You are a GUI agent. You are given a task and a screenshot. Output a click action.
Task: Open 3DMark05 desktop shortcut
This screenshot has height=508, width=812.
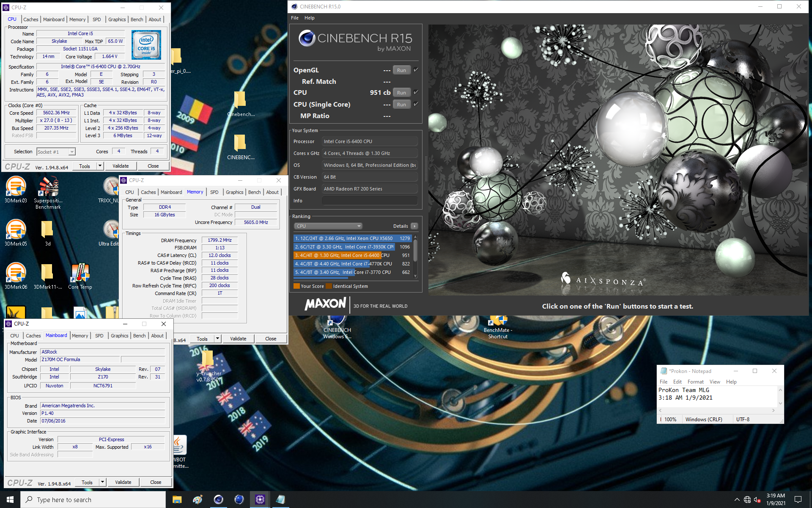pyautogui.click(x=16, y=233)
